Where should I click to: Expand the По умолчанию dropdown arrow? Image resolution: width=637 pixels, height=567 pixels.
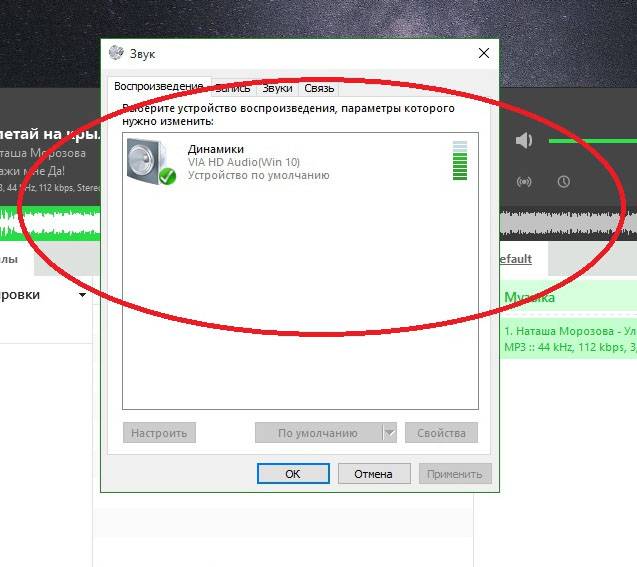390,433
